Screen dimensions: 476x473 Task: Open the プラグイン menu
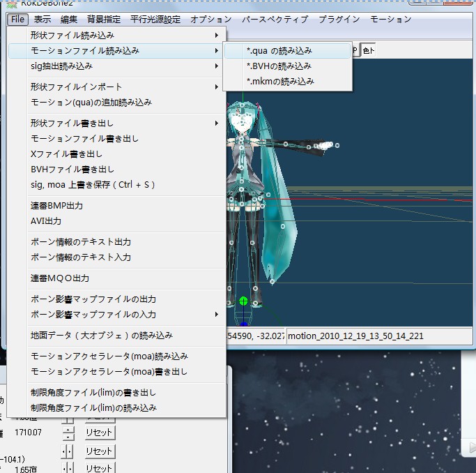pos(339,20)
